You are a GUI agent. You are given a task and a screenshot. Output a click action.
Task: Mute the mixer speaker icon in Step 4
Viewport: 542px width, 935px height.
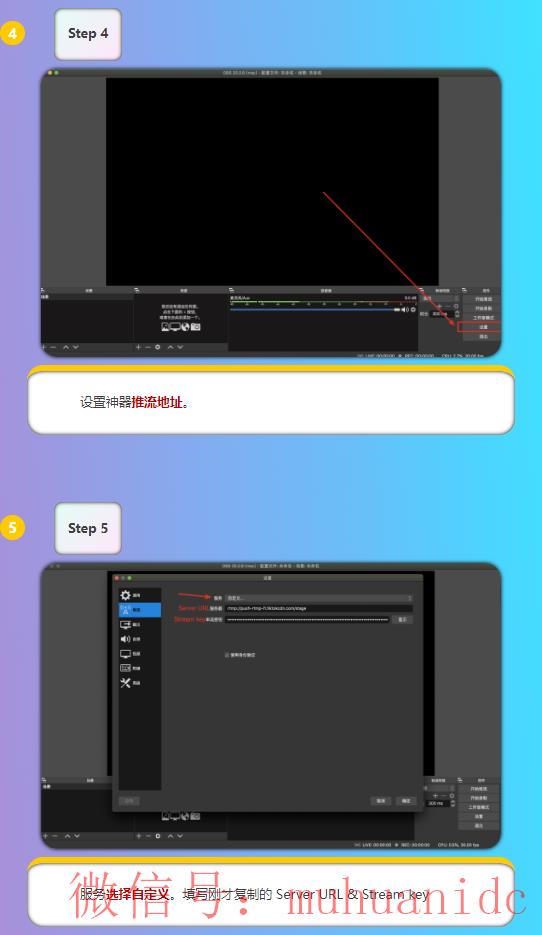click(x=405, y=309)
